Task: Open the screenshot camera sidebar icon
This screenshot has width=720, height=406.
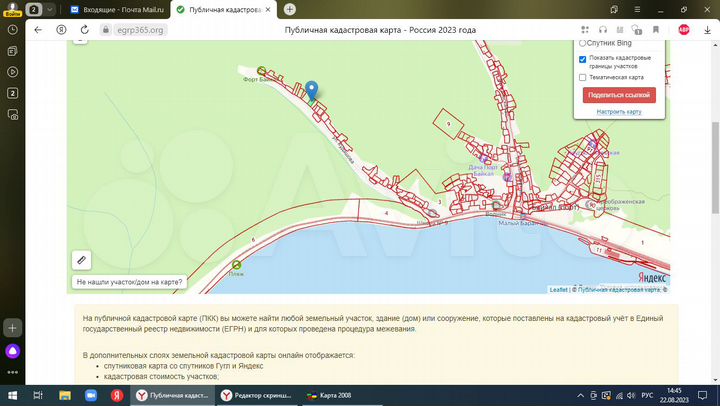Action: [x=12, y=114]
